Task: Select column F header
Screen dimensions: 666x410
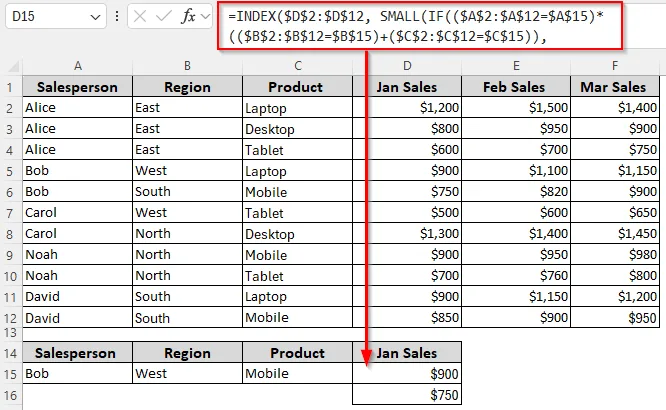Action: coord(615,66)
